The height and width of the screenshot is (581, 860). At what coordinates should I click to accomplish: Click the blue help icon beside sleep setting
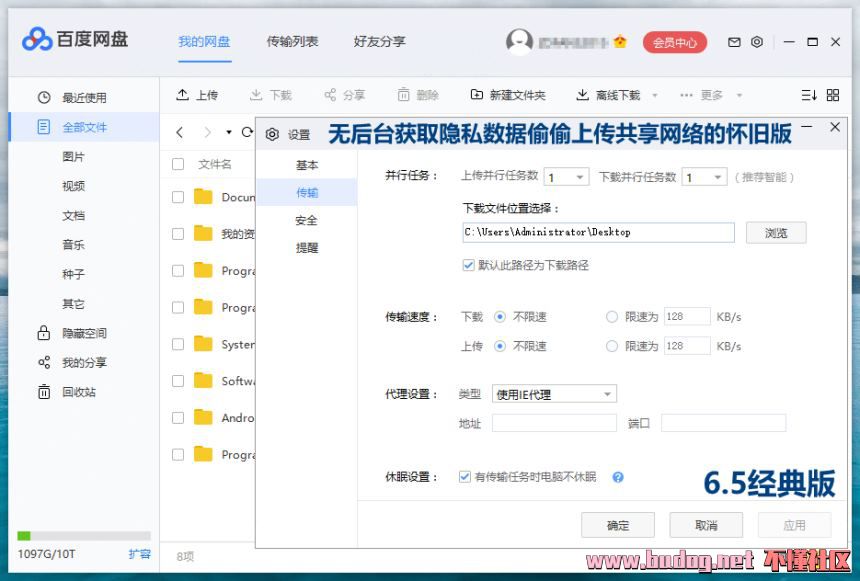coord(618,477)
